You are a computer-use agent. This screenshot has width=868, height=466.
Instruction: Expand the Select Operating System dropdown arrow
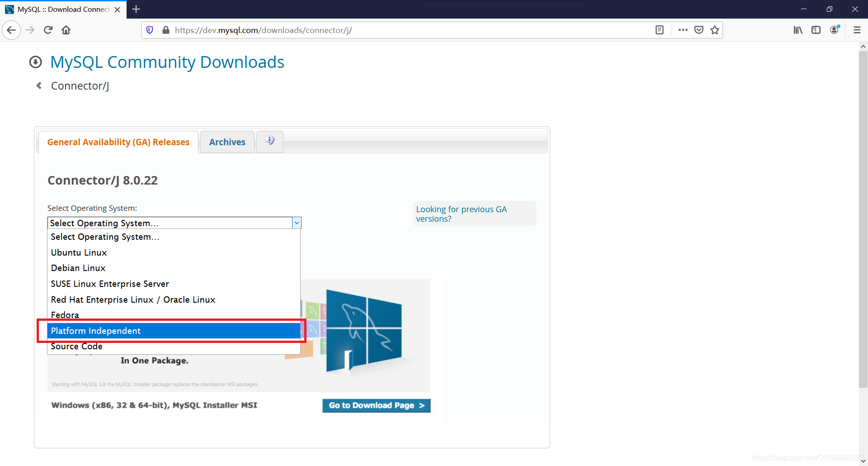click(297, 223)
